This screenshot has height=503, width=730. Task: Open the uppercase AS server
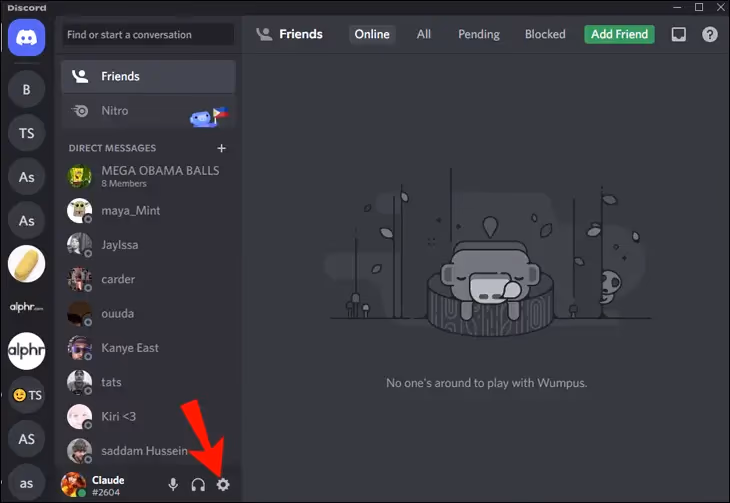(x=27, y=439)
